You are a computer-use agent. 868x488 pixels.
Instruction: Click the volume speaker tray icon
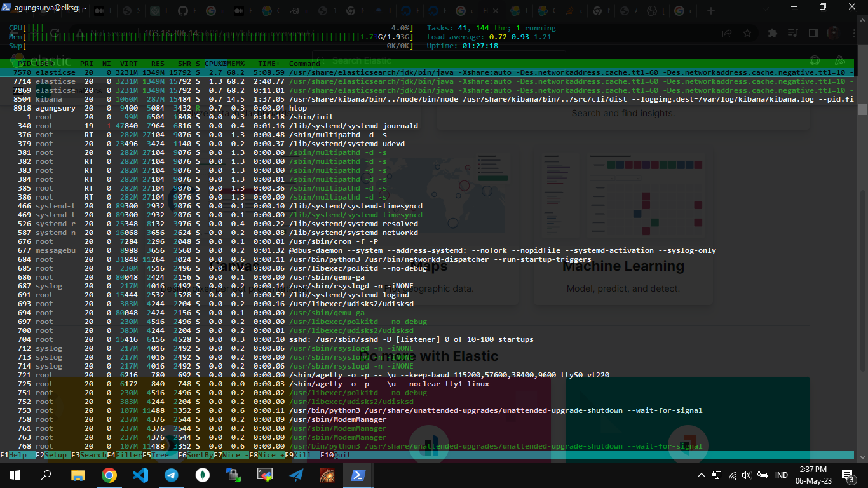click(x=747, y=475)
